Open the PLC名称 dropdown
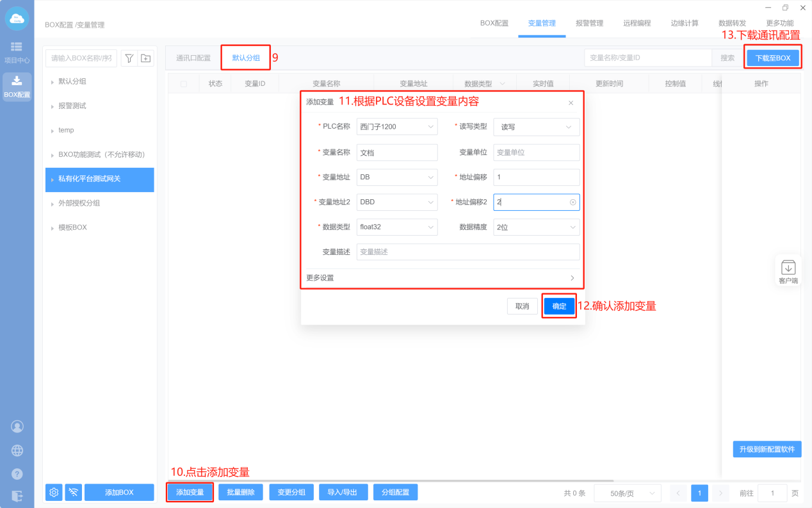This screenshot has height=508, width=812. 397,127
